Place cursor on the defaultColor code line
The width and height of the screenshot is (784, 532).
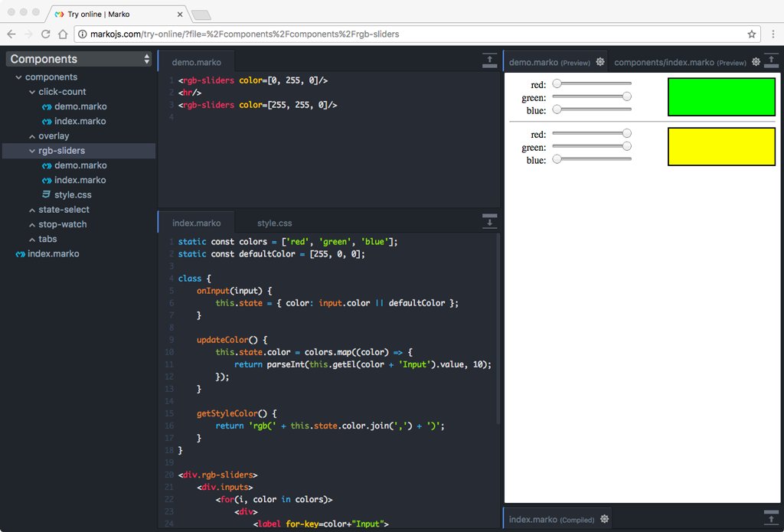[x=272, y=254]
